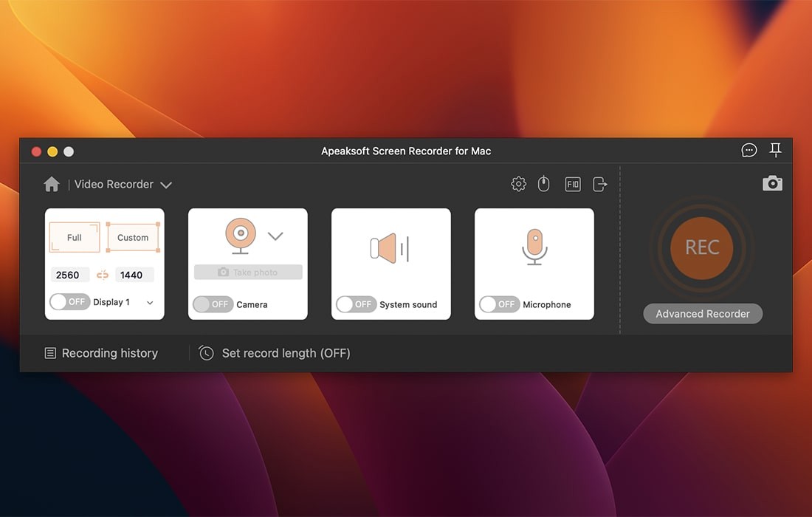Open the feedback chat bubble icon
The image size is (812, 517).
point(749,151)
